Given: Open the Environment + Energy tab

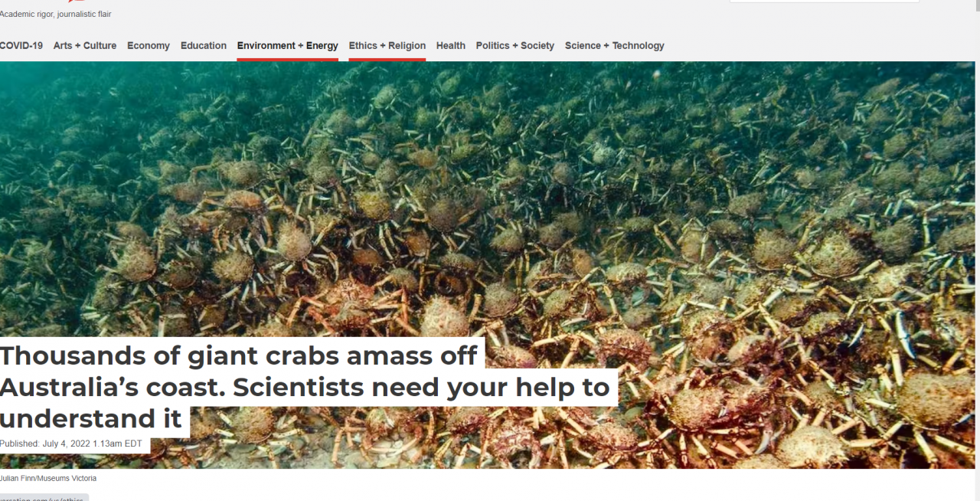Looking at the screenshot, I should [x=288, y=46].
